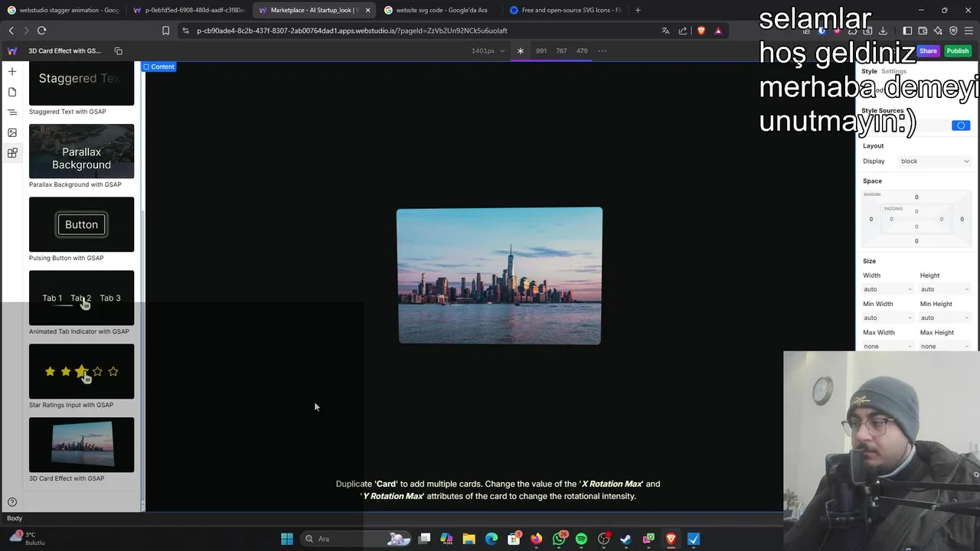980x551 pixels.
Task: Switch to webstudio stagger animation browser tab
Action: click(x=62, y=10)
